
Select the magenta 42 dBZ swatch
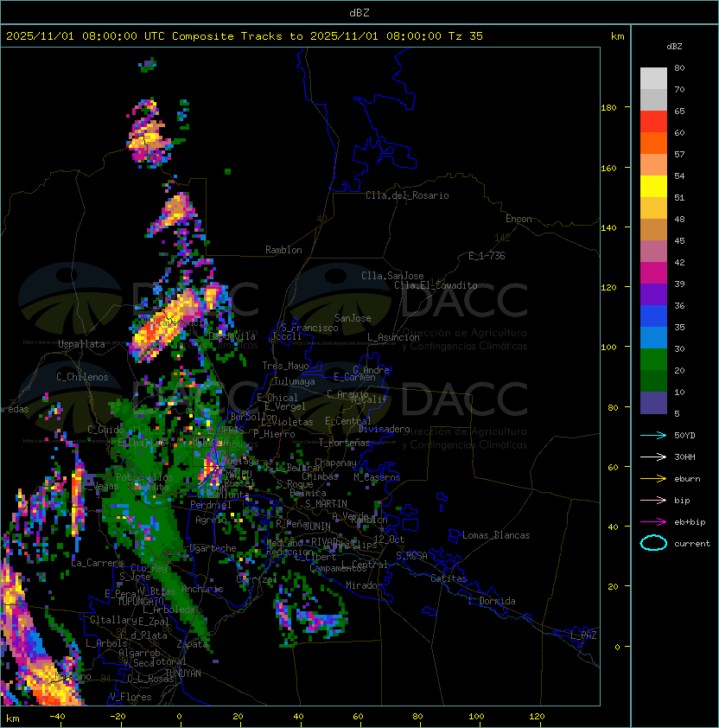[653, 273]
